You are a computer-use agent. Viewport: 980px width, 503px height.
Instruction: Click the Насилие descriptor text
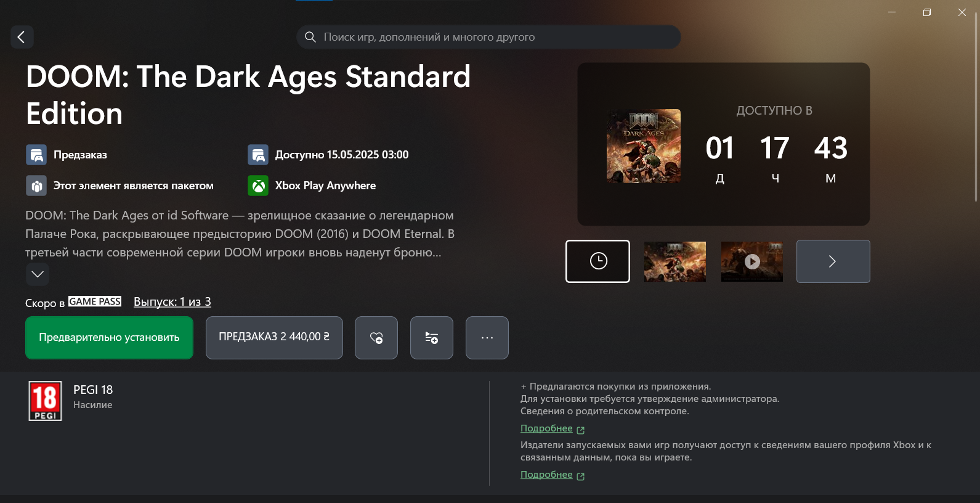tap(93, 405)
